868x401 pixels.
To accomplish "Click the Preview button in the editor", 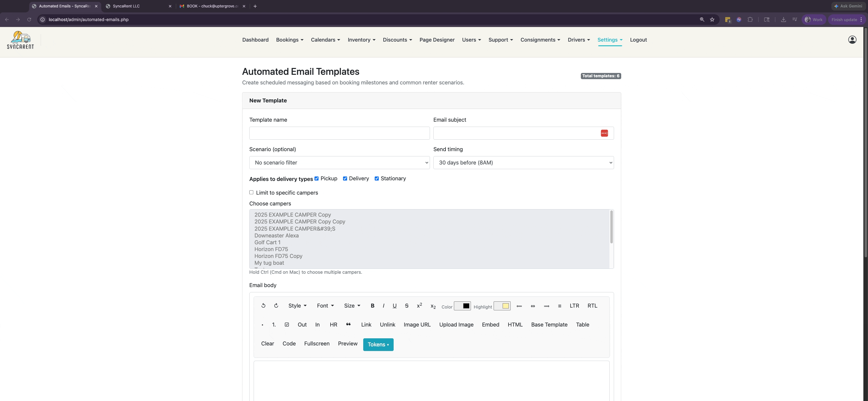I will coord(347,343).
